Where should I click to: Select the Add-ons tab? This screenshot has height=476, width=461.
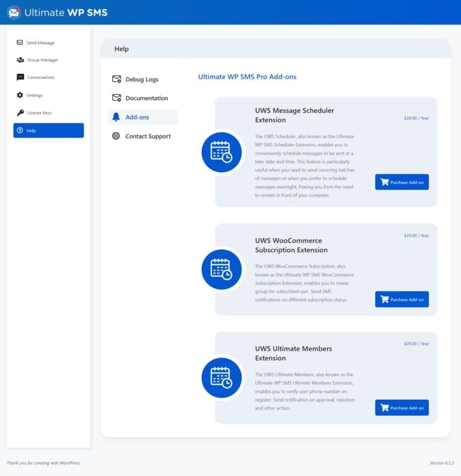coord(143,117)
